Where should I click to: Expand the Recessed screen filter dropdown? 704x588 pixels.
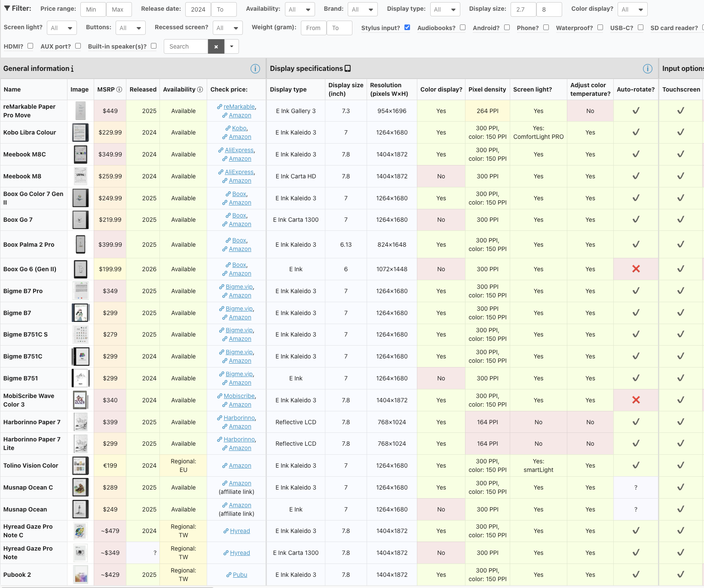(x=227, y=28)
